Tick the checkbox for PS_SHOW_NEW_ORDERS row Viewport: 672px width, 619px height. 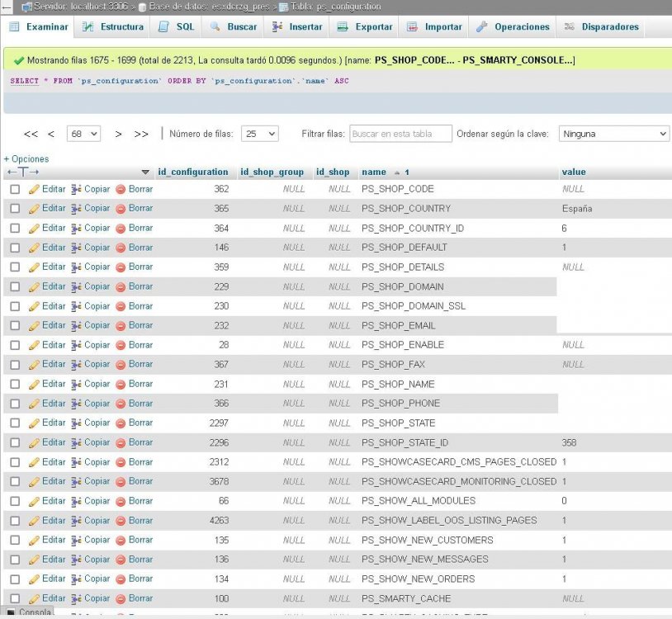tap(15, 579)
